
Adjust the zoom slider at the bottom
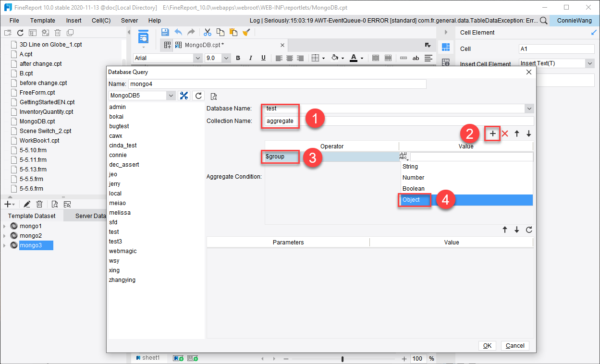pos(342,358)
